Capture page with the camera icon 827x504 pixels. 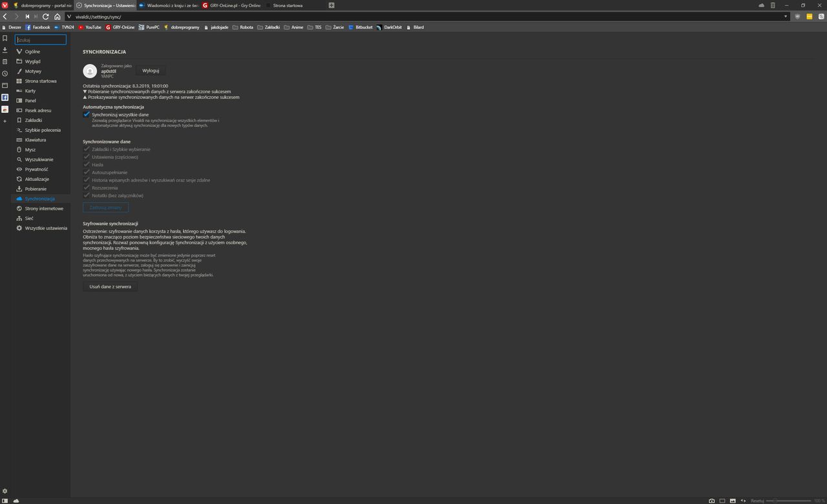tap(711, 501)
